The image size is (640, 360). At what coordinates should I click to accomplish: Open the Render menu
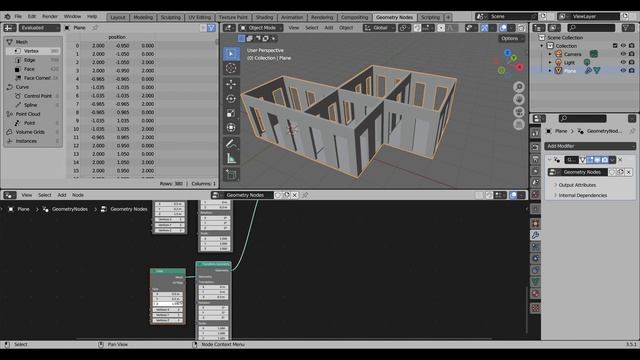pyautogui.click(x=50, y=17)
